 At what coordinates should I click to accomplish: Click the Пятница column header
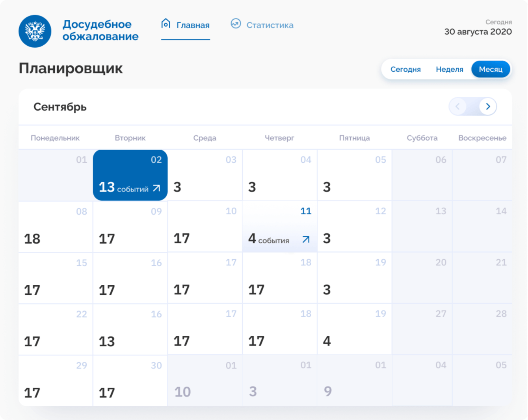tap(354, 138)
